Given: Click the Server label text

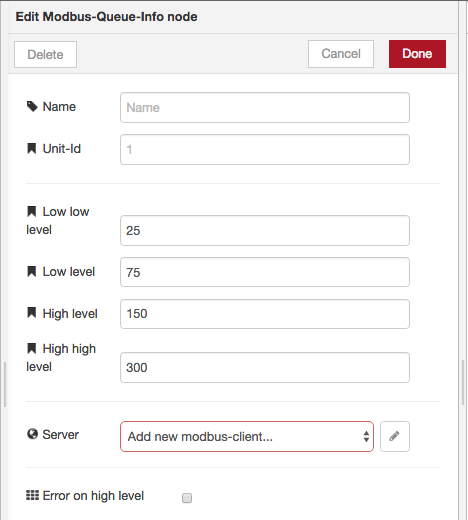Looking at the screenshot, I should (x=61, y=434).
